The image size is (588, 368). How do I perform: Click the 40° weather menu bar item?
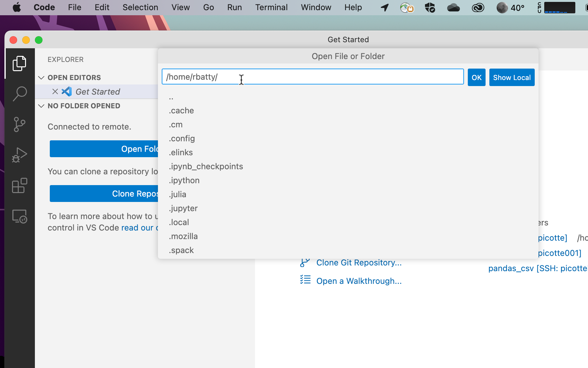(x=510, y=7)
